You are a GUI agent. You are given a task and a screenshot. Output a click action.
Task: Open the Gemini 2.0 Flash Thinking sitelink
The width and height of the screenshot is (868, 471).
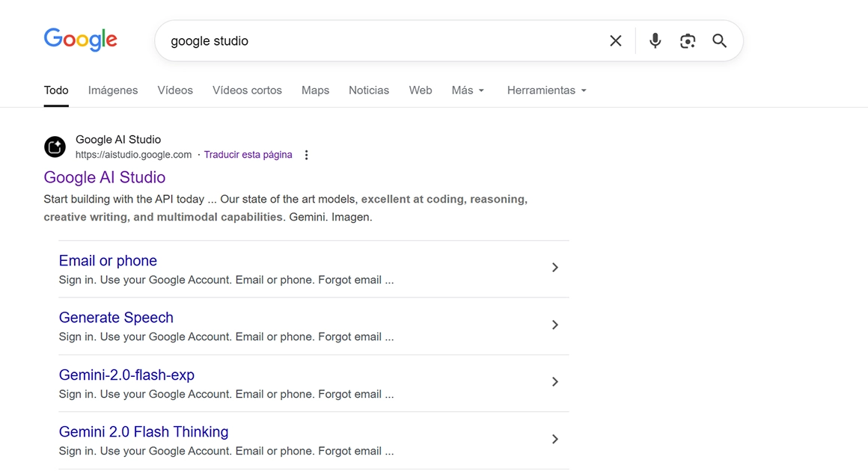tap(144, 432)
